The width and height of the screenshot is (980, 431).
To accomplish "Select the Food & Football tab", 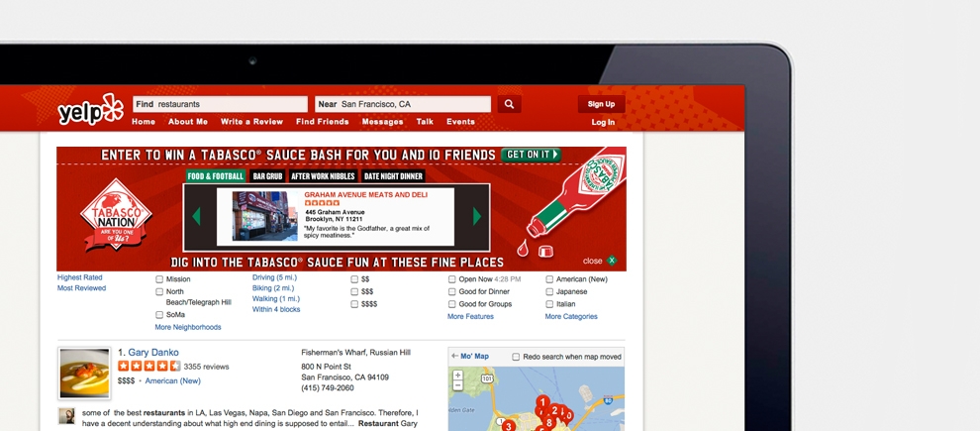I will (216, 176).
